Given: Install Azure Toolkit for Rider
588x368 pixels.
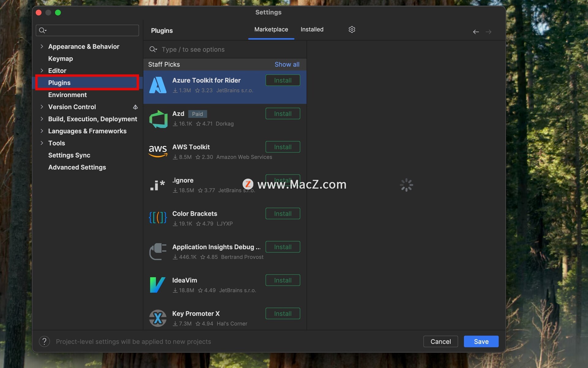Looking at the screenshot, I should (x=283, y=80).
